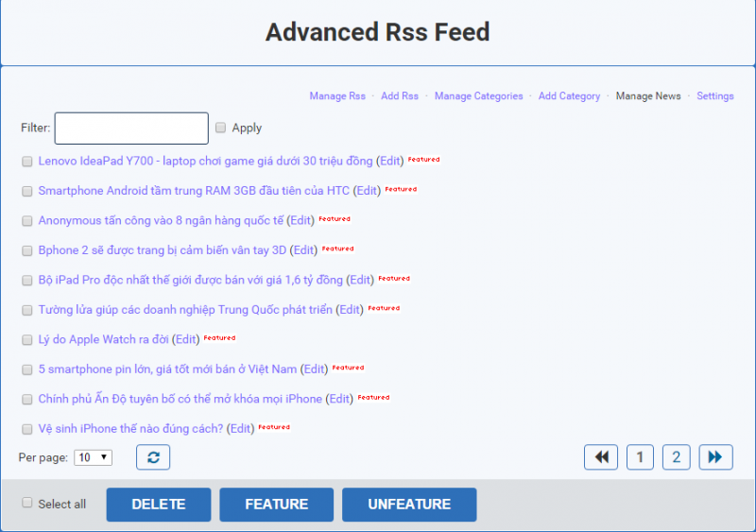Screen dimensions: 756x532
Task: Select checkbox for Chính phủ Ấn Độ article
Action: pyautogui.click(x=27, y=399)
